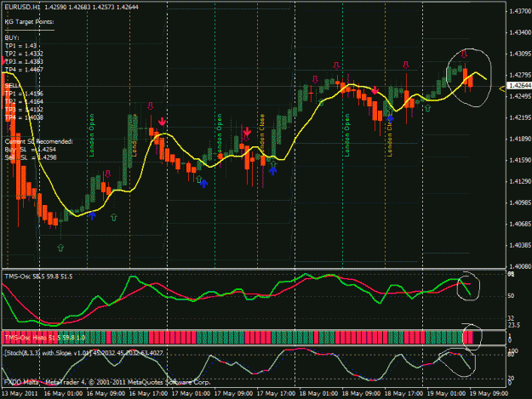Click the '17 May 01:00' time label
The height and width of the screenshot is (399, 532).
[x=191, y=394]
